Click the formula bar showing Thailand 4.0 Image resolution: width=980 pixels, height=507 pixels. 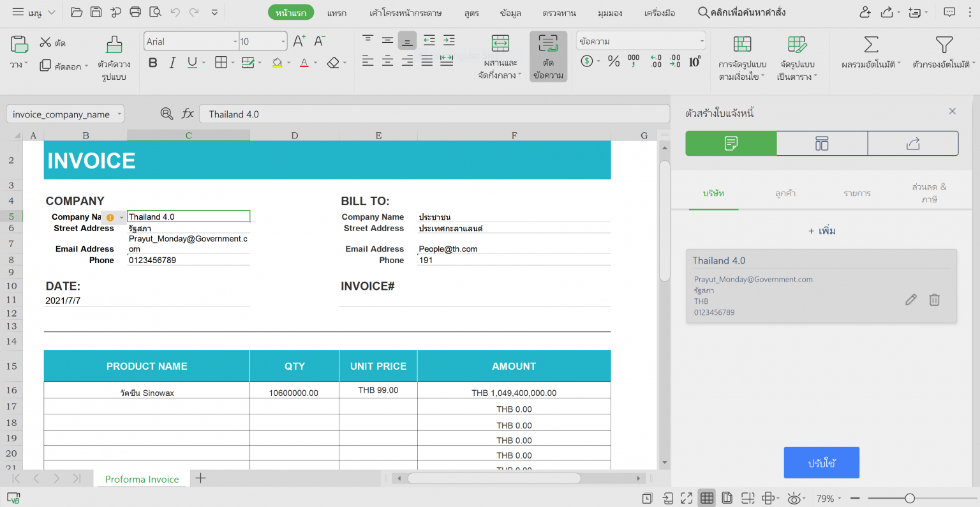click(x=434, y=114)
